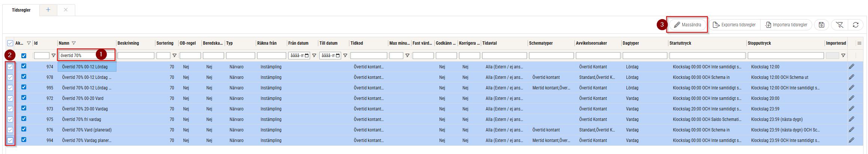Open the Sortering filter operator funnel
868x154 pixels.
tap(174, 56)
